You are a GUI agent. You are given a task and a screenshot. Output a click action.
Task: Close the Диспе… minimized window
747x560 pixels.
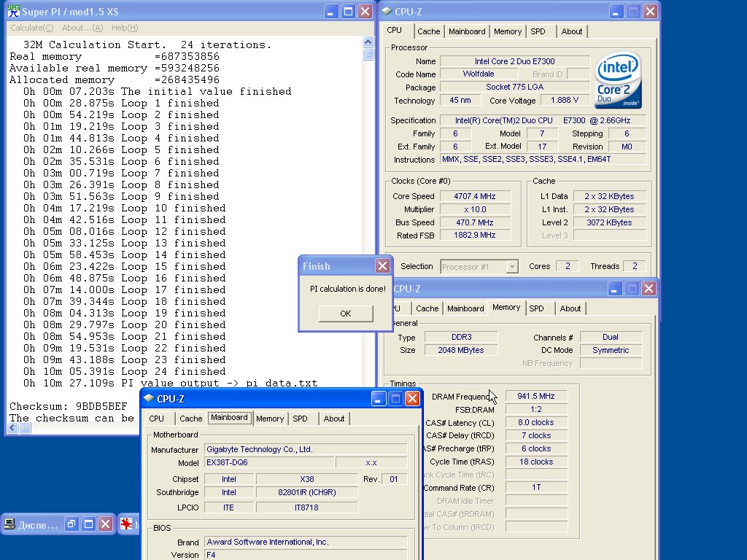tap(106, 524)
